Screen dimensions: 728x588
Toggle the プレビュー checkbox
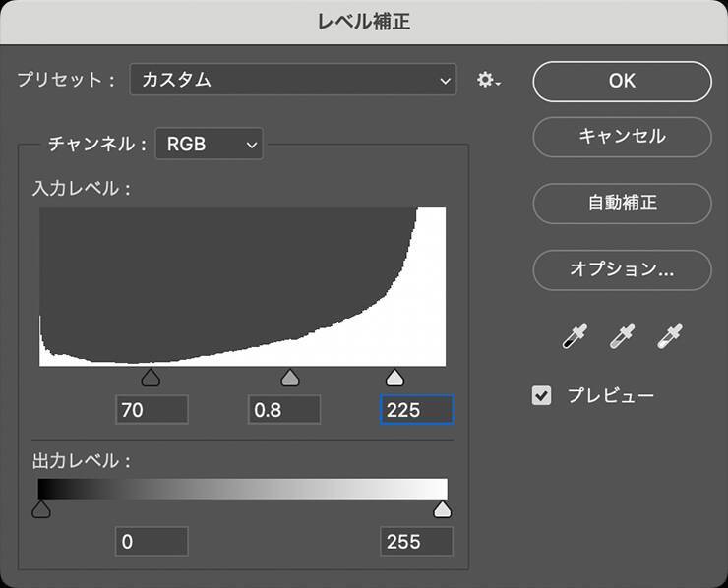541,396
